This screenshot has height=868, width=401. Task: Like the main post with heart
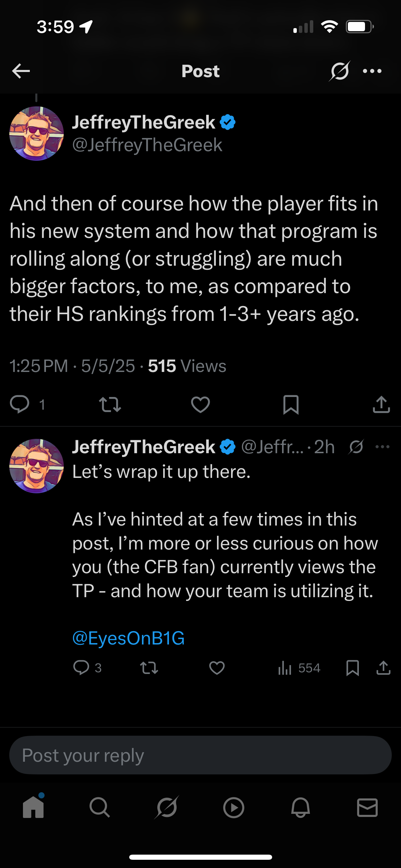(200, 404)
